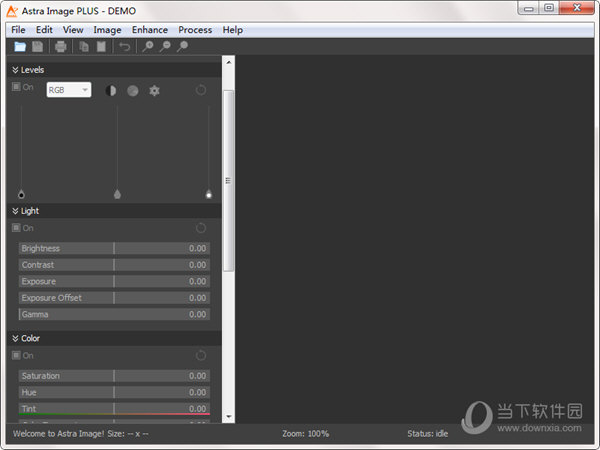The image size is (600, 450).
Task: Enable the Color On checkbox
Action: (16, 355)
